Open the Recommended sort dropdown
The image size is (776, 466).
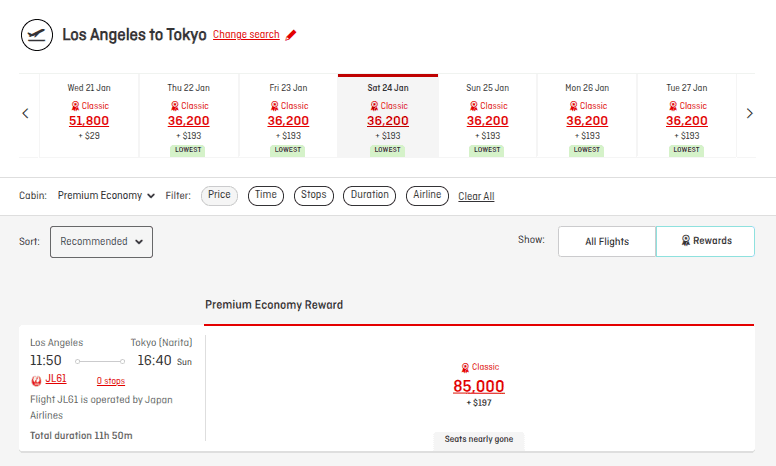click(x=101, y=242)
